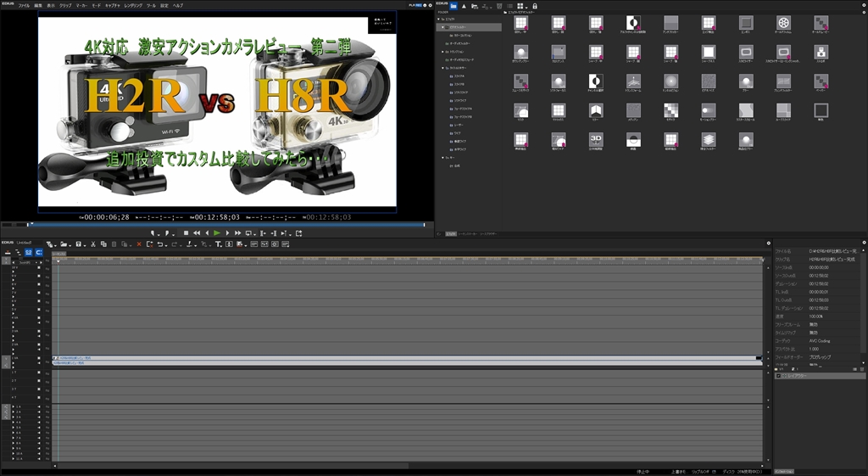The image size is (868, 476).
Task: Click the red Delete X icon
Action: 139,244
